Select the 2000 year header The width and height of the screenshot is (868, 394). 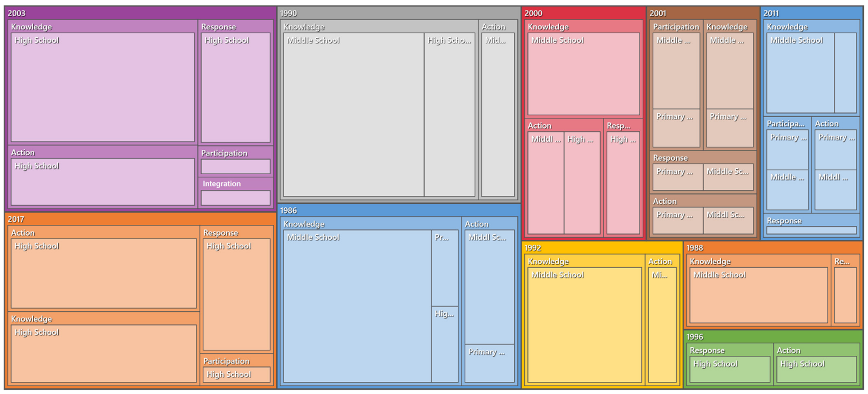pyautogui.click(x=533, y=13)
